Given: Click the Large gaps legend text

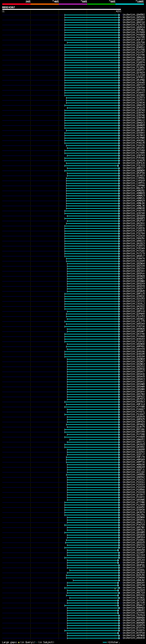Looking at the screenshot, I should coord(28,642).
